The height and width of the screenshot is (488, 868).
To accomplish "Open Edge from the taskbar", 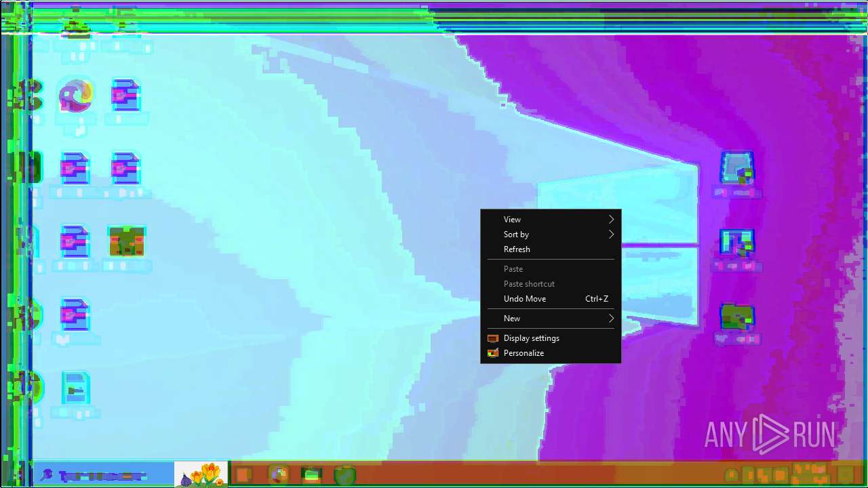I will point(278,475).
